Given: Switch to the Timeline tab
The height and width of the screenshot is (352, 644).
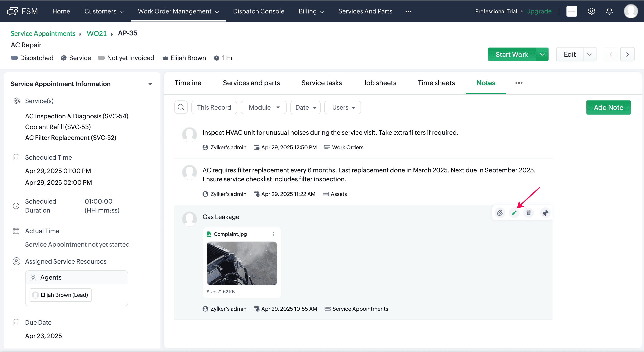Looking at the screenshot, I should pos(188,83).
